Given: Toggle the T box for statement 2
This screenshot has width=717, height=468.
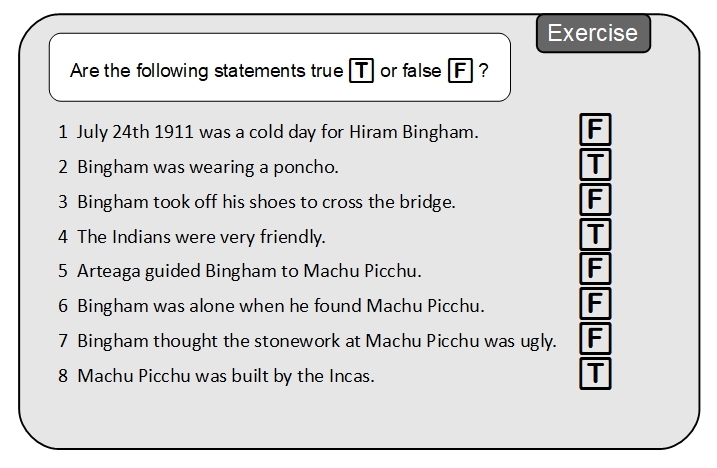Looking at the screenshot, I should [x=595, y=165].
